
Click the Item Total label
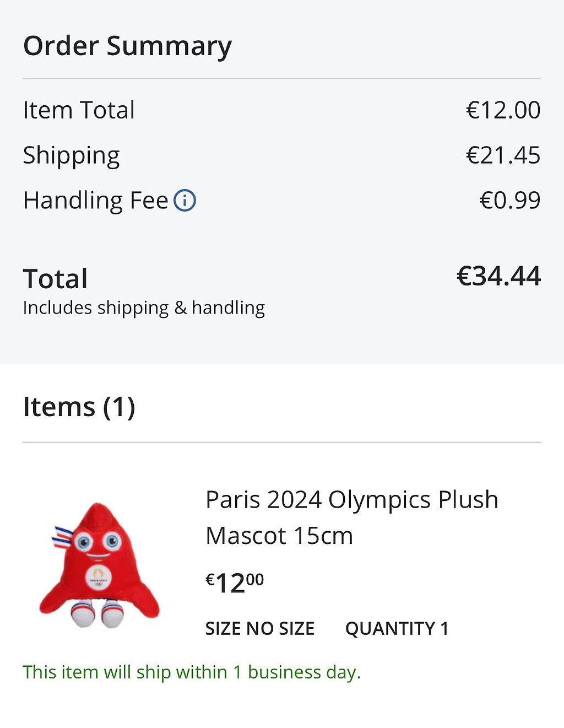click(x=79, y=110)
